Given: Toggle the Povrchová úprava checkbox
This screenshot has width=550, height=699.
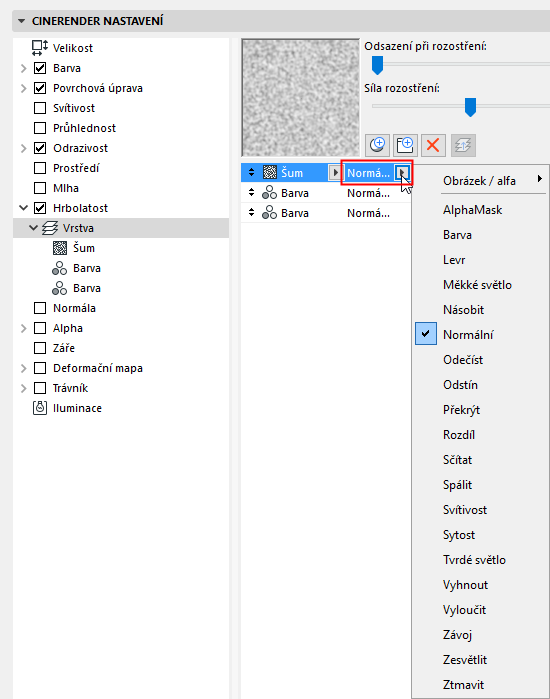Looking at the screenshot, I should point(40,88).
